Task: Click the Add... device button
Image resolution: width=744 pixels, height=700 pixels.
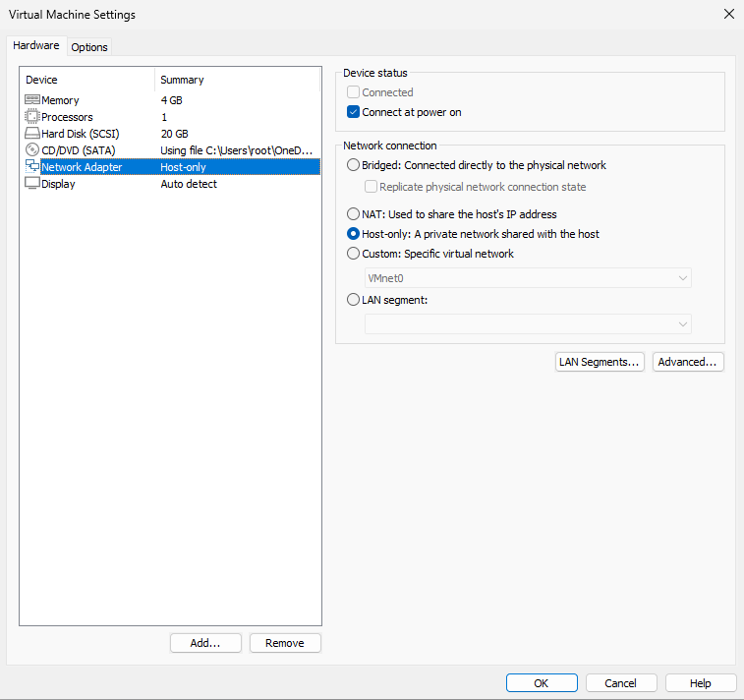Action: (205, 643)
